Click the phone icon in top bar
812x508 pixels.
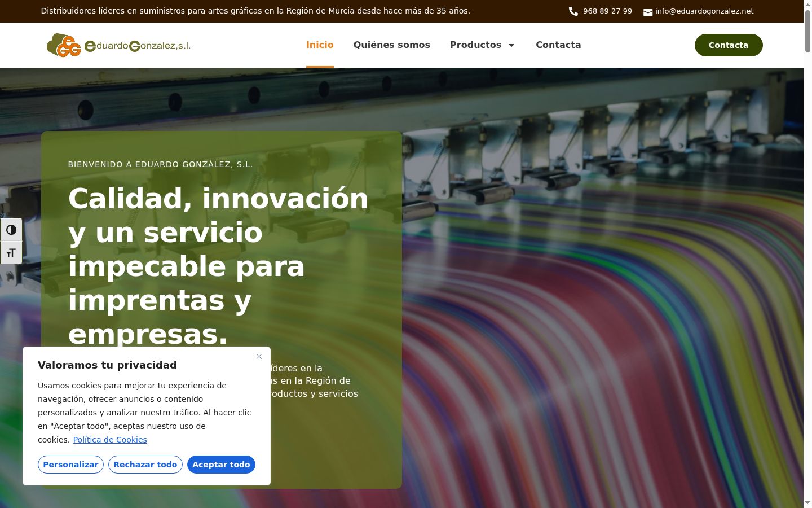(x=573, y=11)
